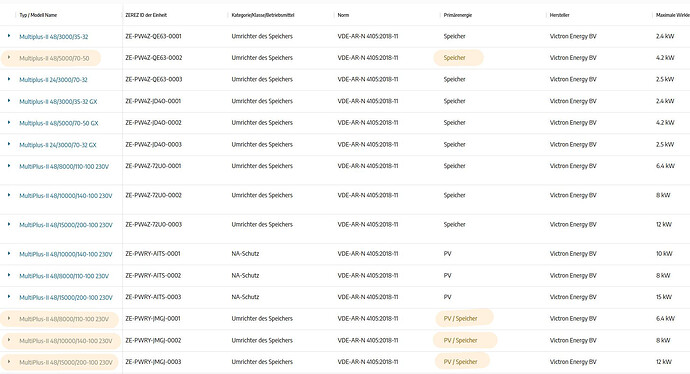
Task: Open the 48/15000/200-100 230V link in row AITS-0003
Action: pos(66,297)
